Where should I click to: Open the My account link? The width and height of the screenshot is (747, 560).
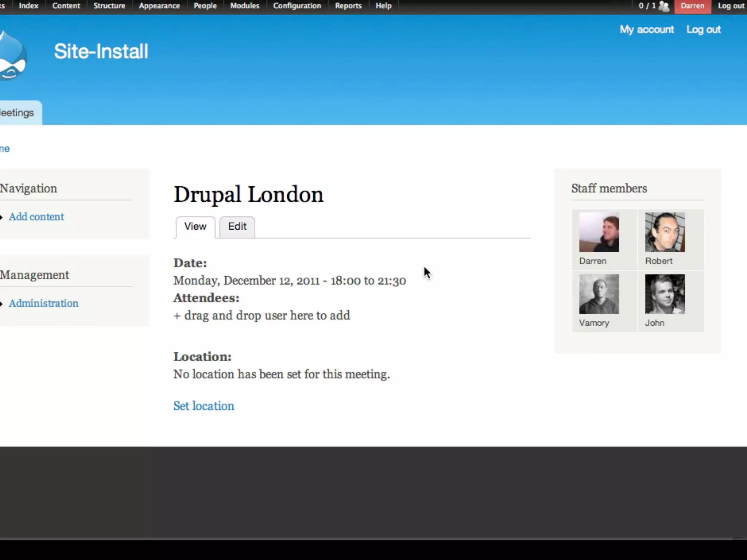pos(647,30)
